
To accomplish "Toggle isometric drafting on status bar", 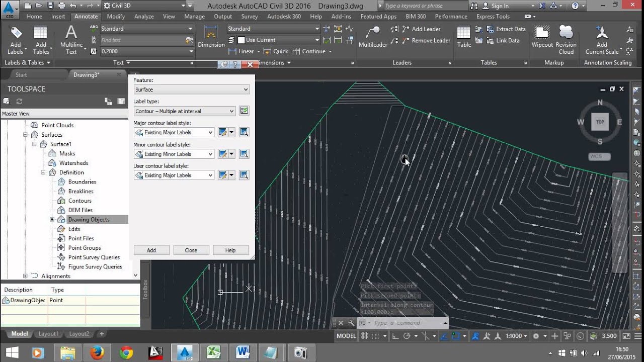I will point(426,336).
